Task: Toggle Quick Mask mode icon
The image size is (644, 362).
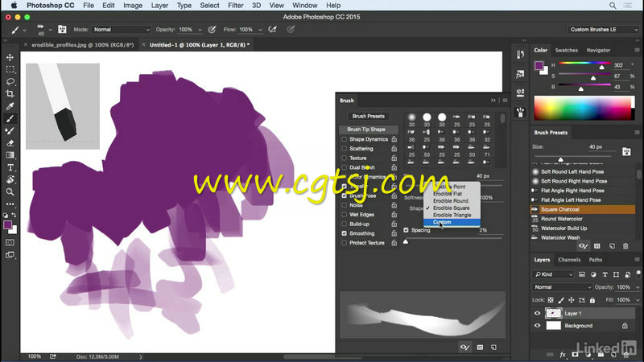Action: pos(10,243)
